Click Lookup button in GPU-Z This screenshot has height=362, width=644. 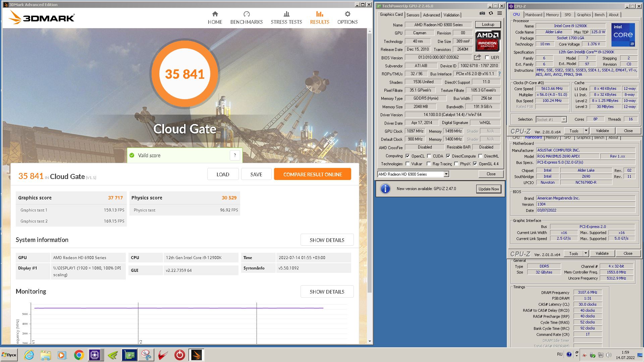coord(488,24)
